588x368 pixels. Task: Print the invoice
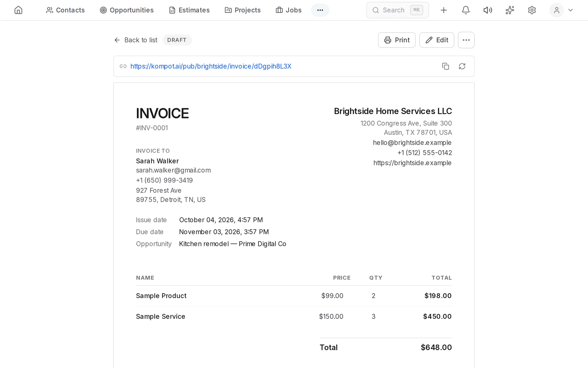click(x=397, y=40)
